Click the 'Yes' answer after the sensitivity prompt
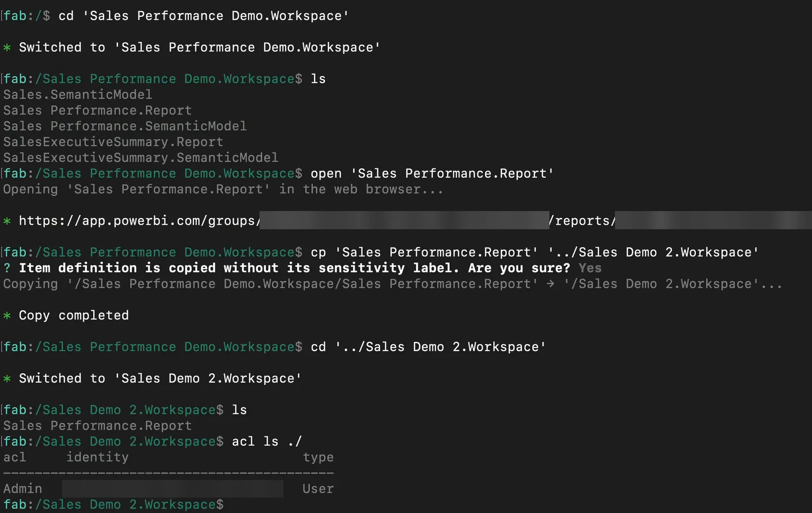The width and height of the screenshot is (812, 513). (590, 267)
